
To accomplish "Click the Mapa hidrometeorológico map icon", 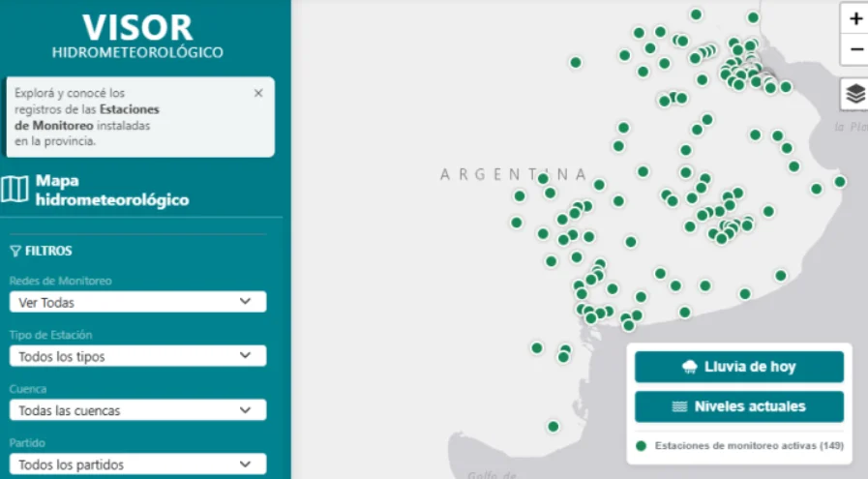I will pyautogui.click(x=15, y=190).
